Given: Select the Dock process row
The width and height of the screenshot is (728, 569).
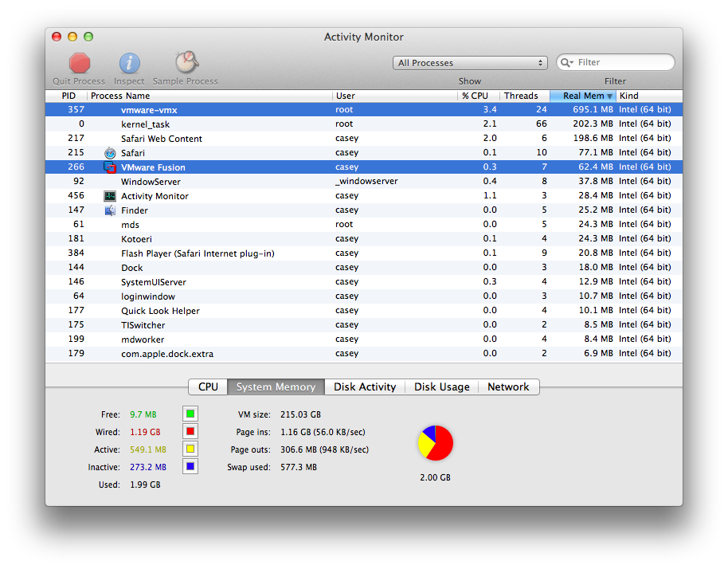Looking at the screenshot, I should 364,268.
